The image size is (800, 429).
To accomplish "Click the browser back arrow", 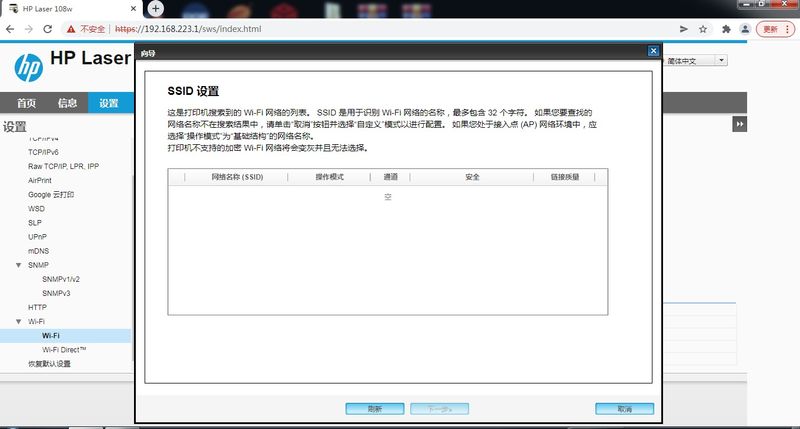I will (x=11, y=29).
